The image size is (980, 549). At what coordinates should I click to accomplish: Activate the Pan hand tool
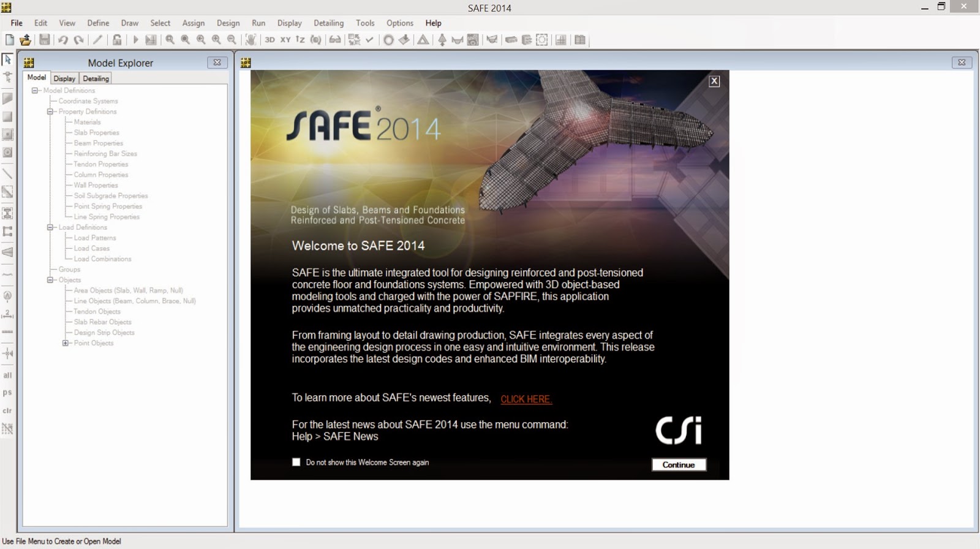coord(251,40)
